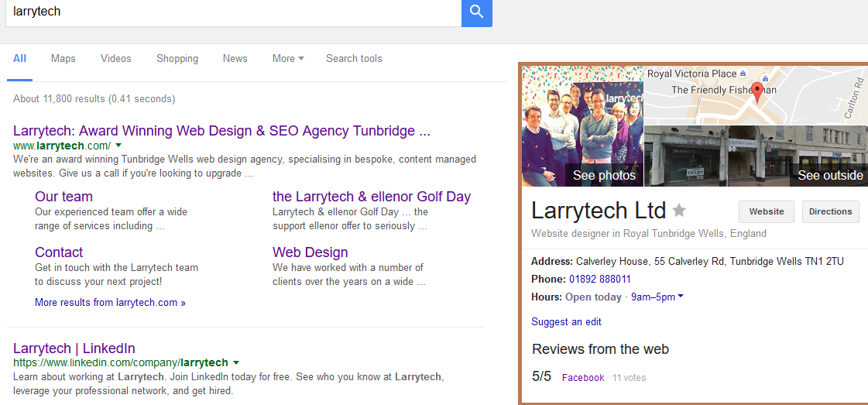Screen dimensions: 868x405
Task: Click the Calverley House address text
Action: [x=710, y=261]
